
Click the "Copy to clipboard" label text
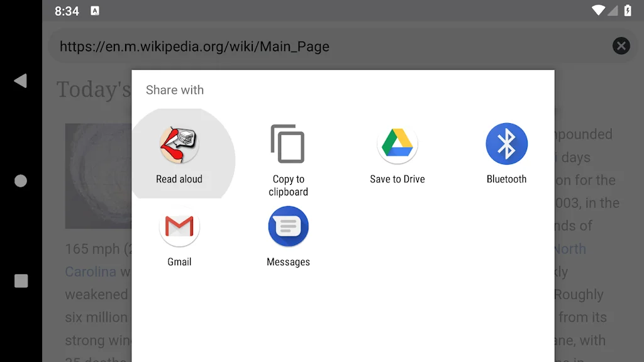point(288,185)
